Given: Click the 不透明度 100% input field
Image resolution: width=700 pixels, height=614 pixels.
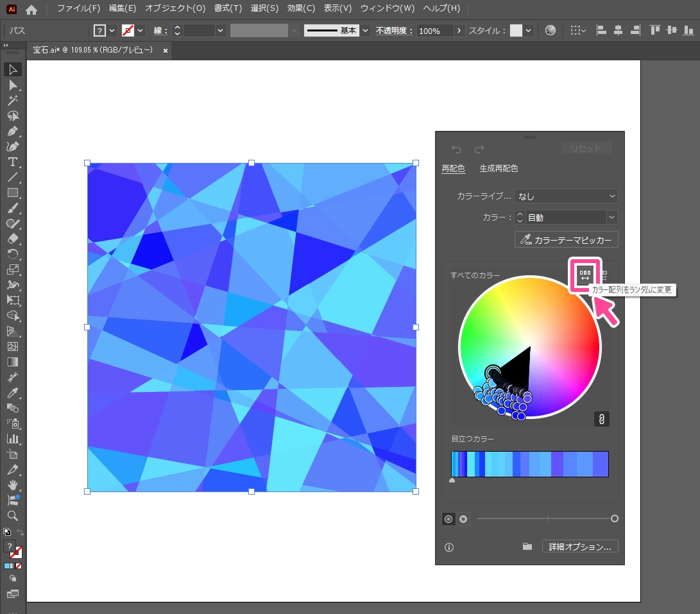Looking at the screenshot, I should (434, 31).
